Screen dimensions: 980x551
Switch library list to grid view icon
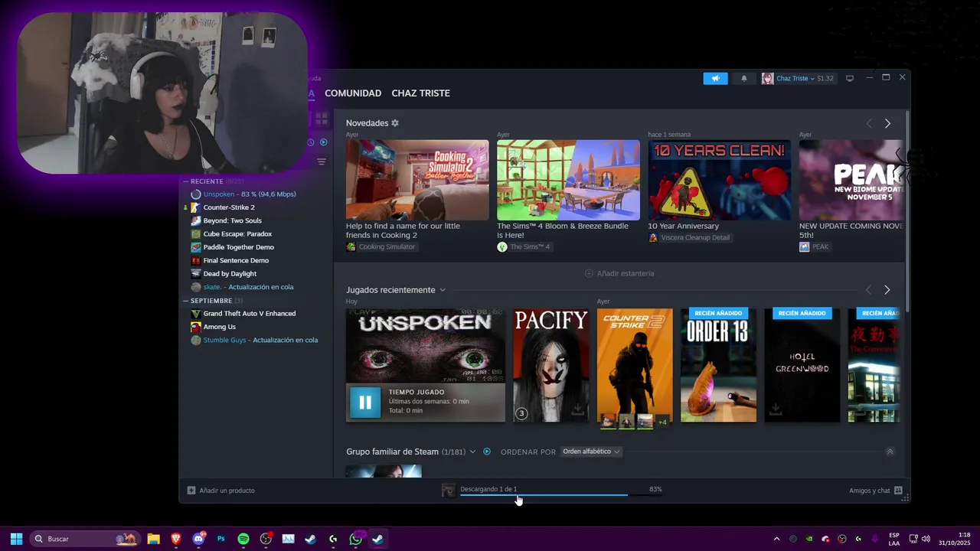(x=322, y=119)
